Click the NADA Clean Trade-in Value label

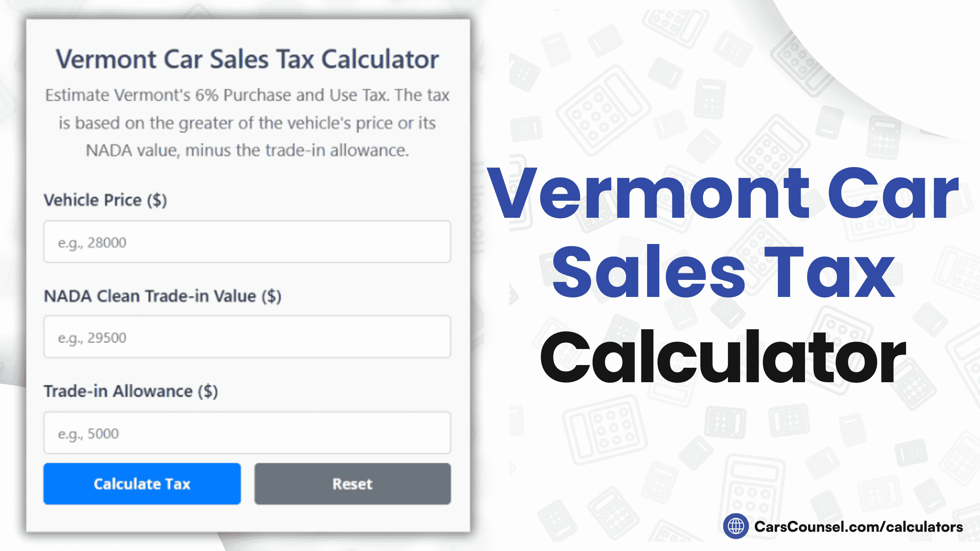click(163, 296)
